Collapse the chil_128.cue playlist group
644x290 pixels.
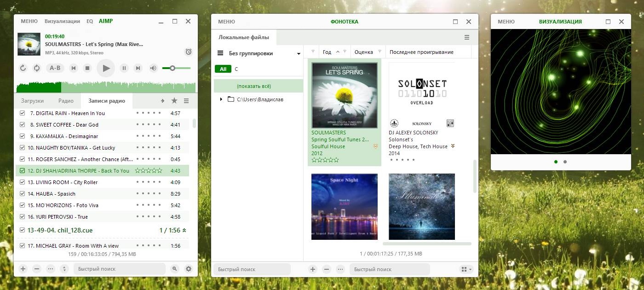tap(184, 230)
